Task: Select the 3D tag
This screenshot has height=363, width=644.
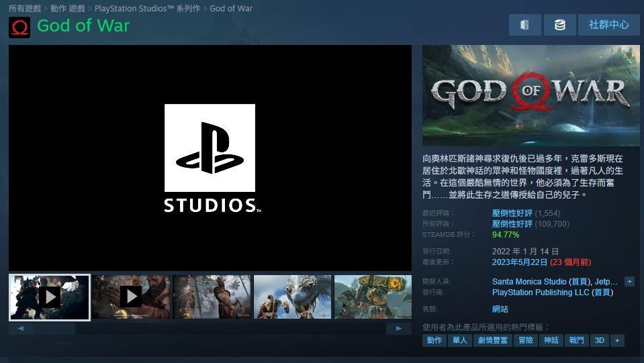Action: 599,340
